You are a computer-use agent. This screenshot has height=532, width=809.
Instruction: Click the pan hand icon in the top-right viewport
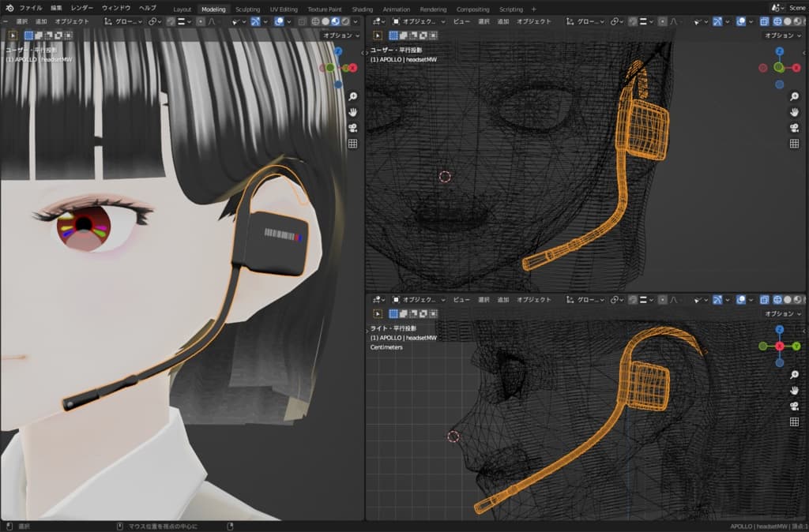(794, 111)
